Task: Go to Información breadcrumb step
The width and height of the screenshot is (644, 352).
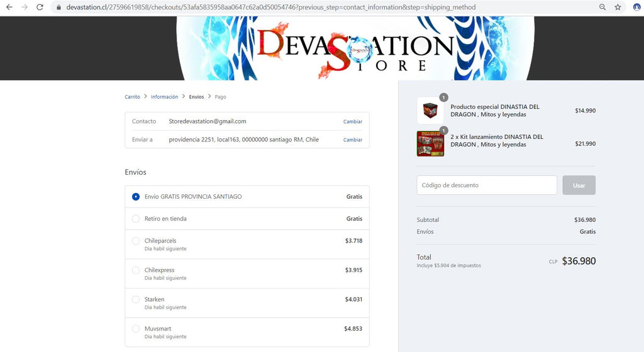Action: pos(164,97)
